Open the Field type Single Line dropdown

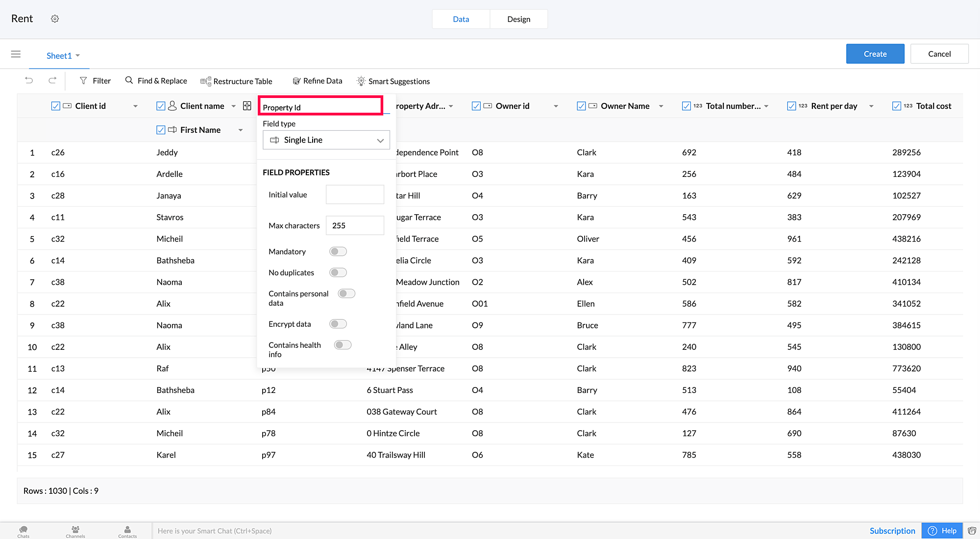point(326,140)
